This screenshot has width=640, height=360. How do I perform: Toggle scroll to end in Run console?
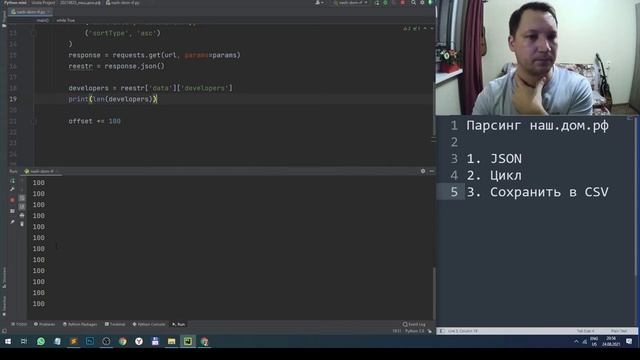[x=22, y=207]
